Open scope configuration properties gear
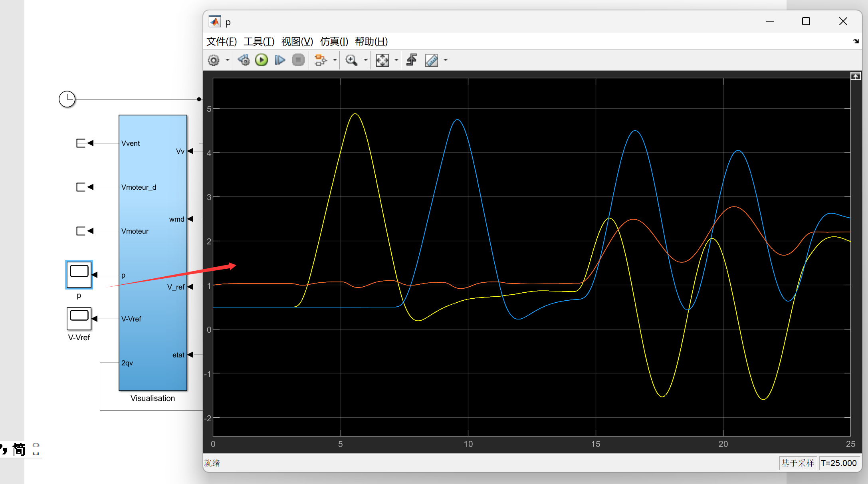 tap(214, 60)
